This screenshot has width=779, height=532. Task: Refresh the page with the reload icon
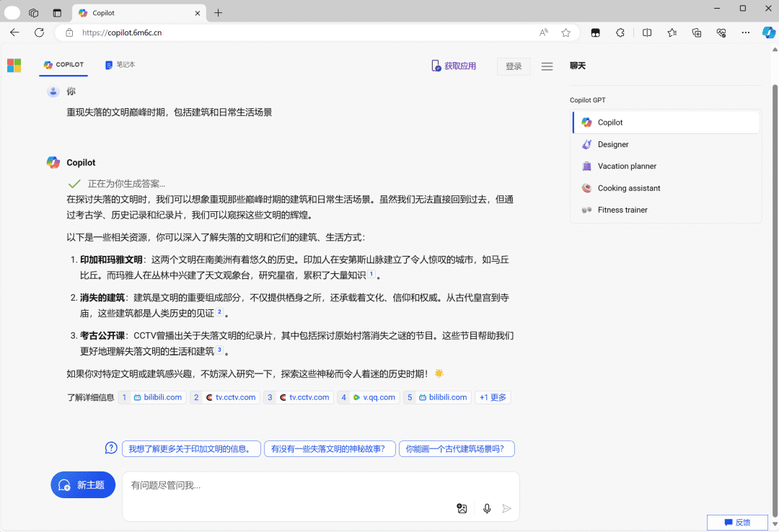(38, 32)
